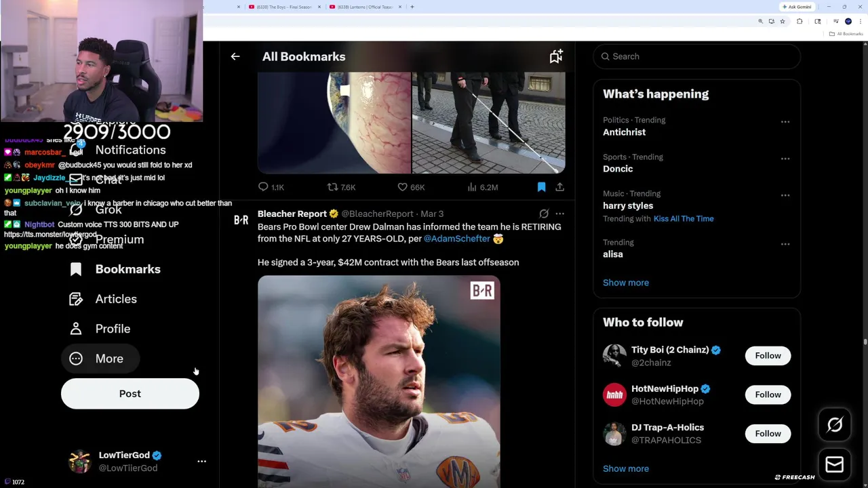The height and width of the screenshot is (488, 868).
Task: Open Tity Boi (2 Chainz) avatar
Action: pyautogui.click(x=614, y=356)
